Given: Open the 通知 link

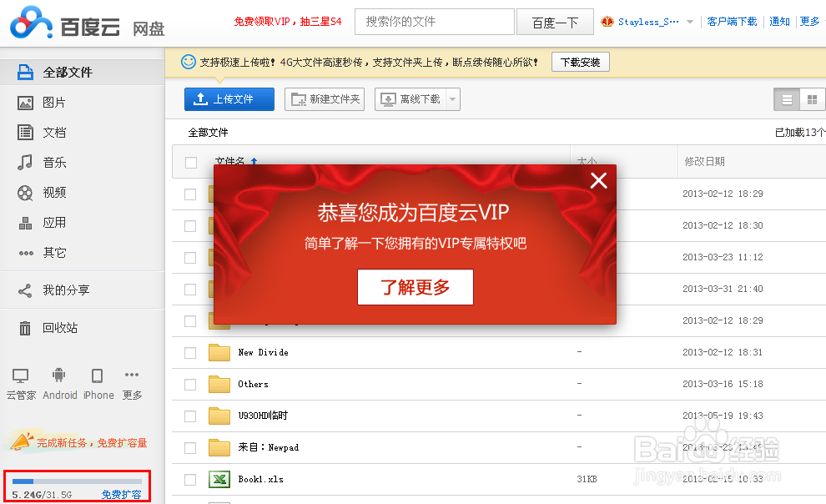Looking at the screenshot, I should (779, 22).
